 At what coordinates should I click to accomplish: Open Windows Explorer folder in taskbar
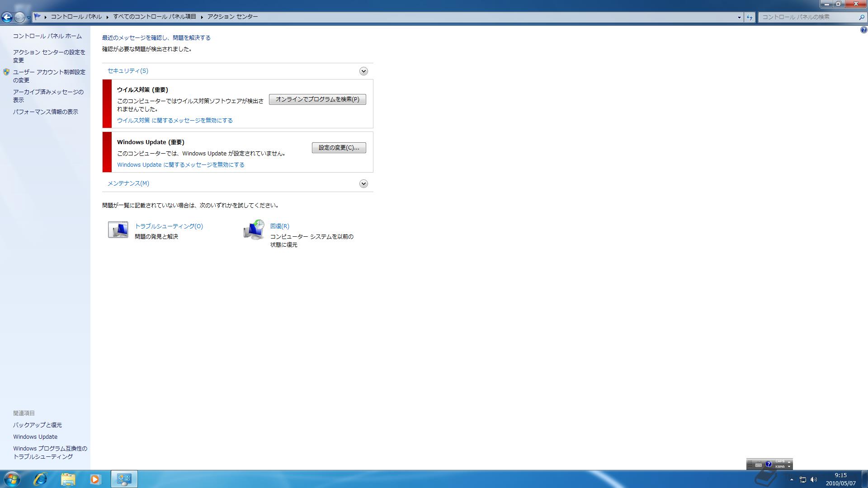click(68, 479)
